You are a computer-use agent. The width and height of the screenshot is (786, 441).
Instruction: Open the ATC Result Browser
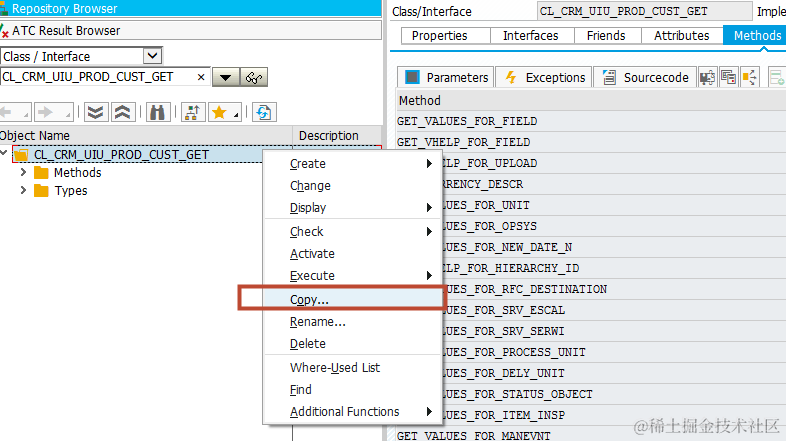point(190,31)
